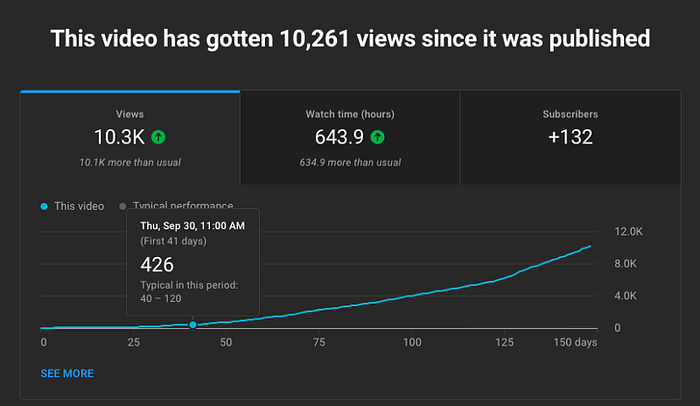
Task: Click the 426 value in the tooltip
Action: [157, 265]
